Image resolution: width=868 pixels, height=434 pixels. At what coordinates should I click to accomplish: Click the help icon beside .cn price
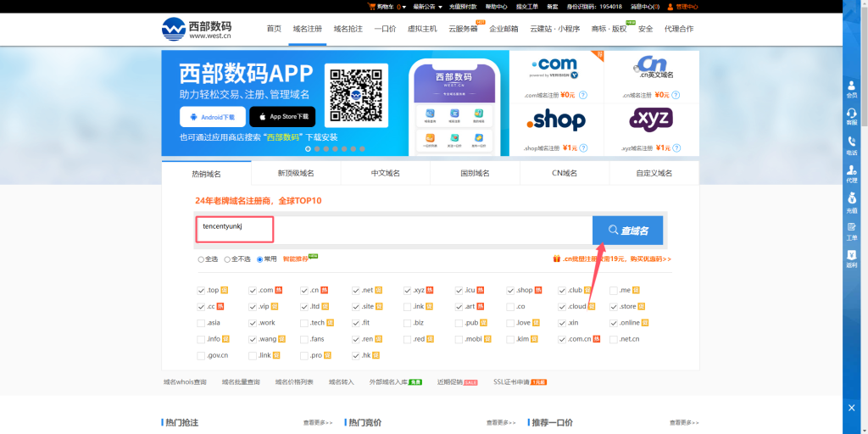click(x=676, y=95)
